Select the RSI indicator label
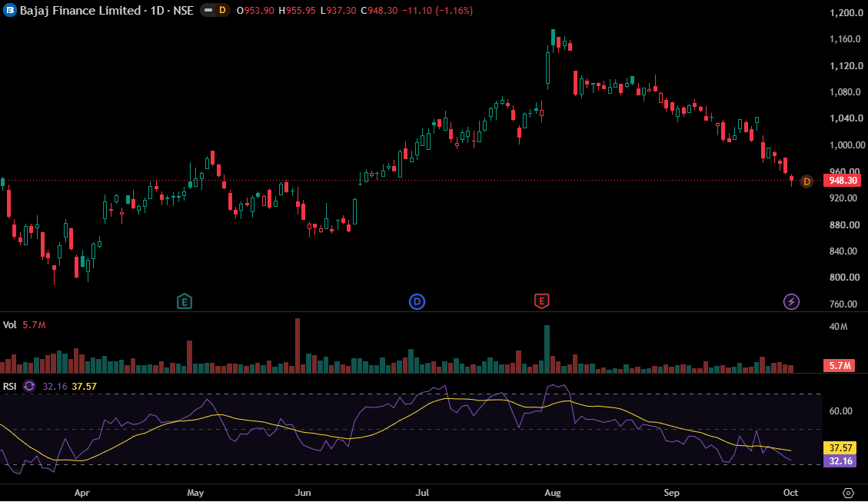The height and width of the screenshot is (502, 868). coord(9,387)
